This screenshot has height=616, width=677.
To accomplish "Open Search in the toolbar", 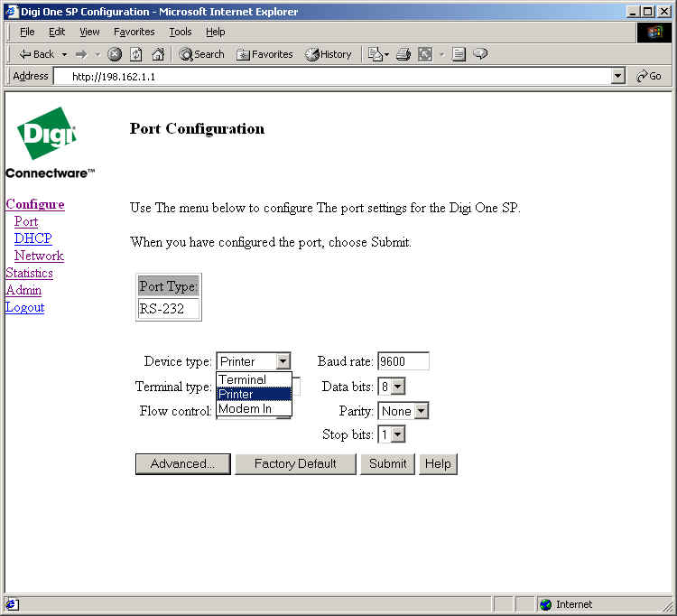I will click(x=201, y=54).
